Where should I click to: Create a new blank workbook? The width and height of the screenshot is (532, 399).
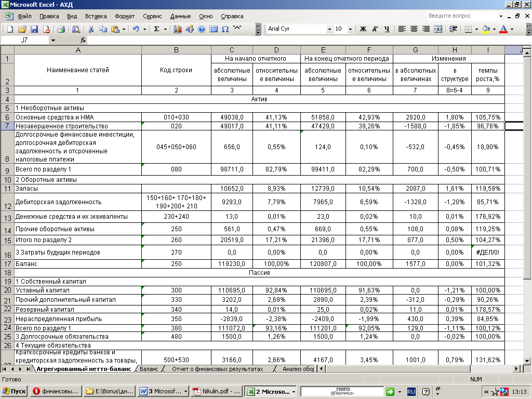[x=10, y=29]
